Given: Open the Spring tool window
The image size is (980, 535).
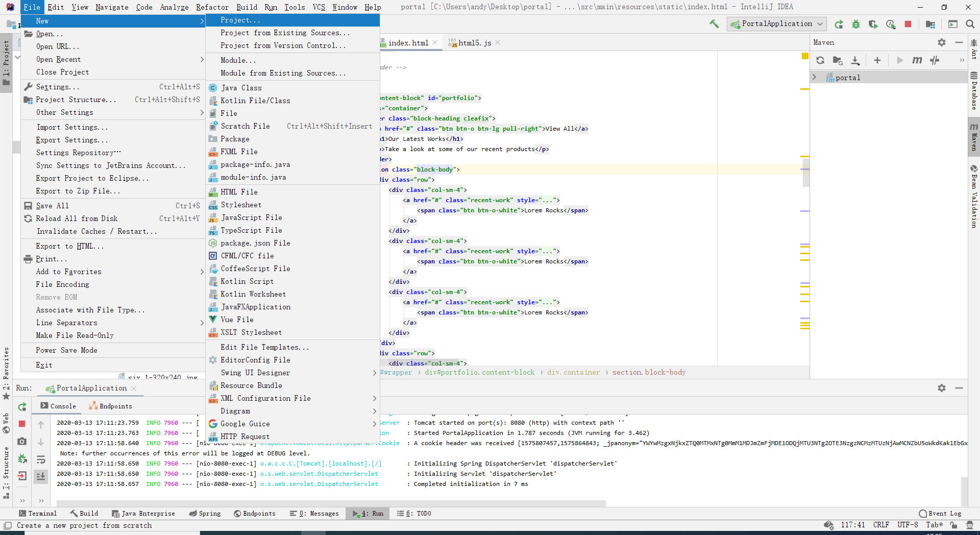Looking at the screenshot, I should point(205,514).
